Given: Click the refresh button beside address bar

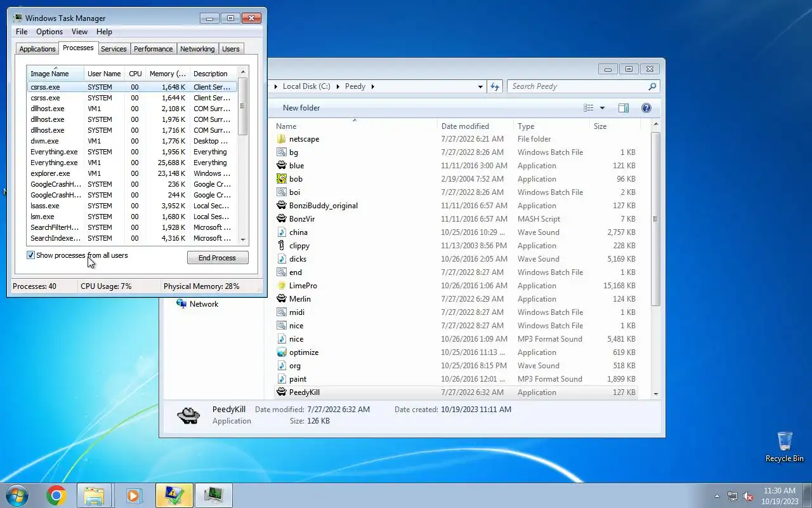Looking at the screenshot, I should click(x=495, y=86).
